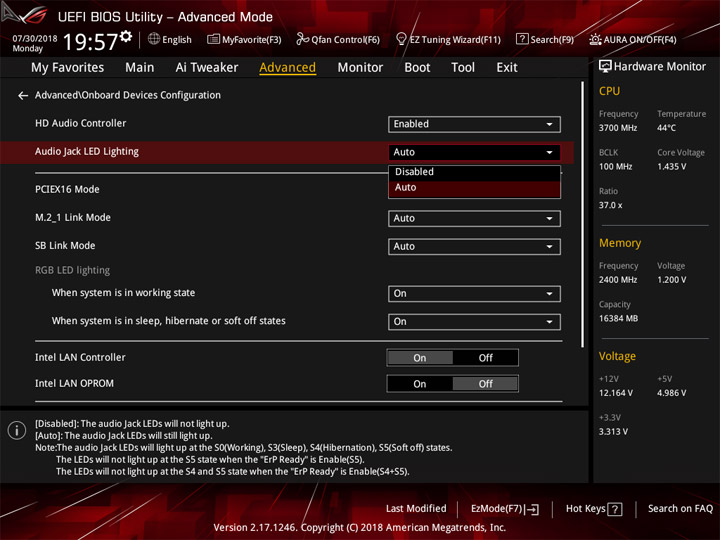Click the info icon beside help text

click(x=17, y=431)
